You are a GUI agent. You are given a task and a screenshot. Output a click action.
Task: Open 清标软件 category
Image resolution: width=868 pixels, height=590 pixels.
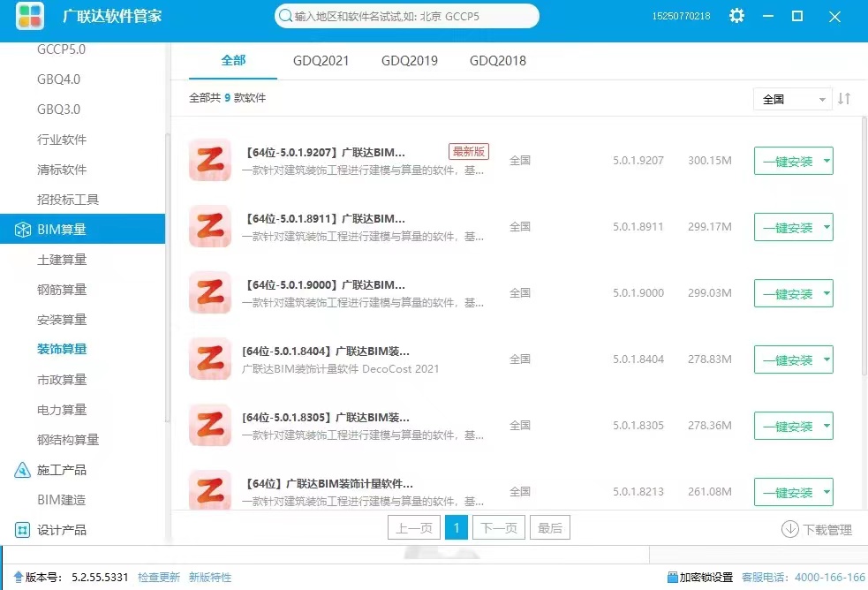point(62,170)
